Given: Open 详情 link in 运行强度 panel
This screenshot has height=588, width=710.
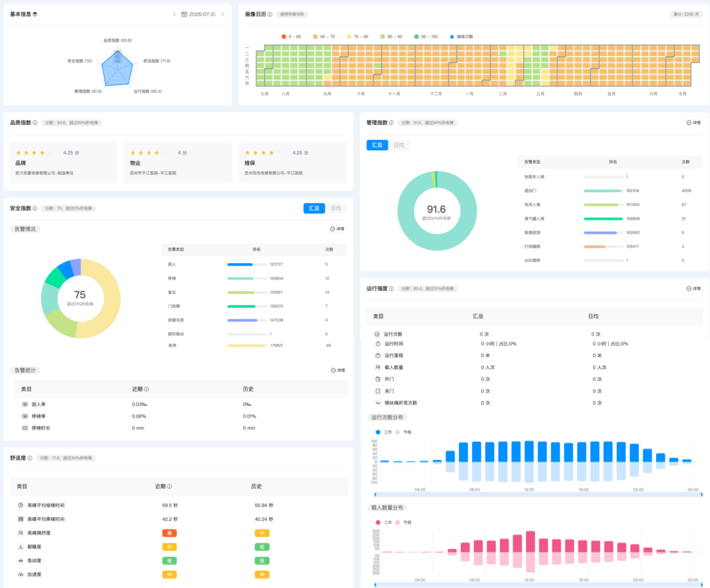Looking at the screenshot, I should tap(694, 289).
